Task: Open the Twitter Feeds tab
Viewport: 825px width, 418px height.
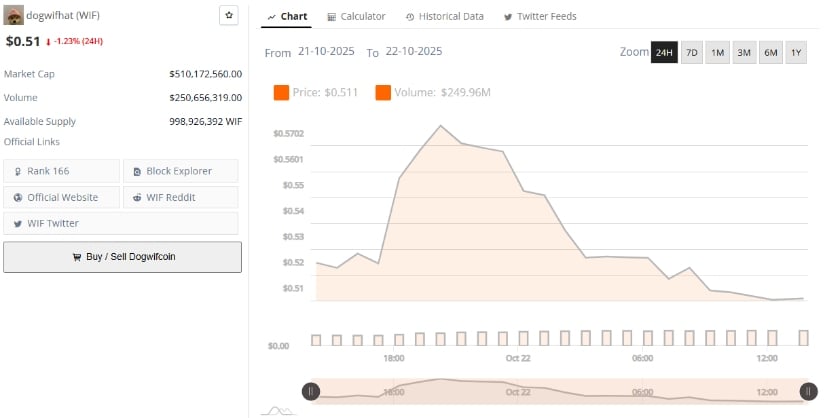Action: (x=540, y=16)
